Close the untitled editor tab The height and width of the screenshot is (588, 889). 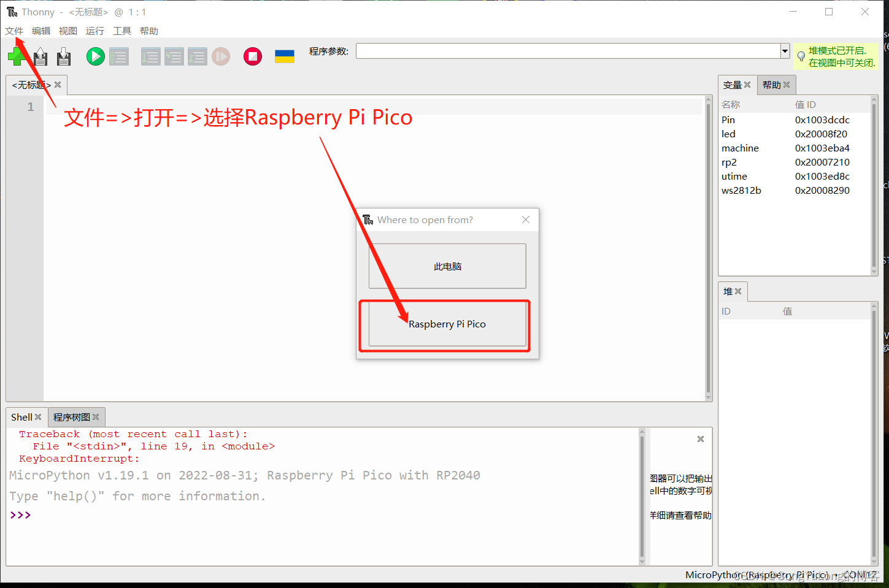(x=58, y=85)
